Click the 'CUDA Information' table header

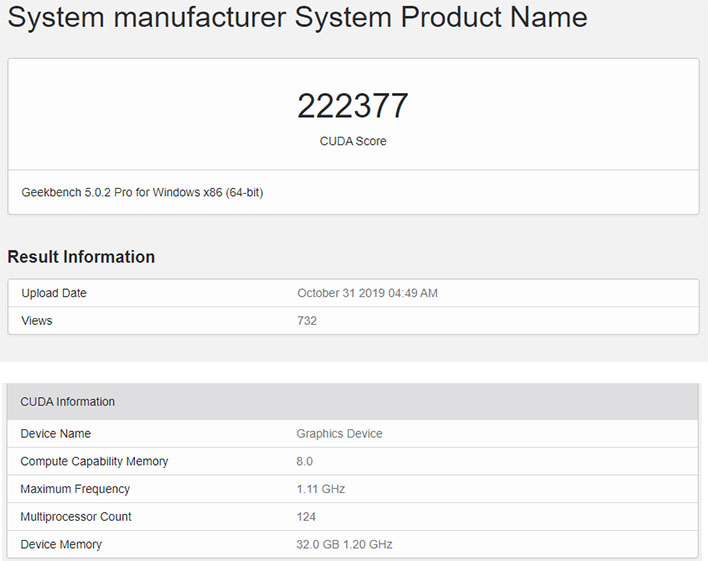click(353, 402)
